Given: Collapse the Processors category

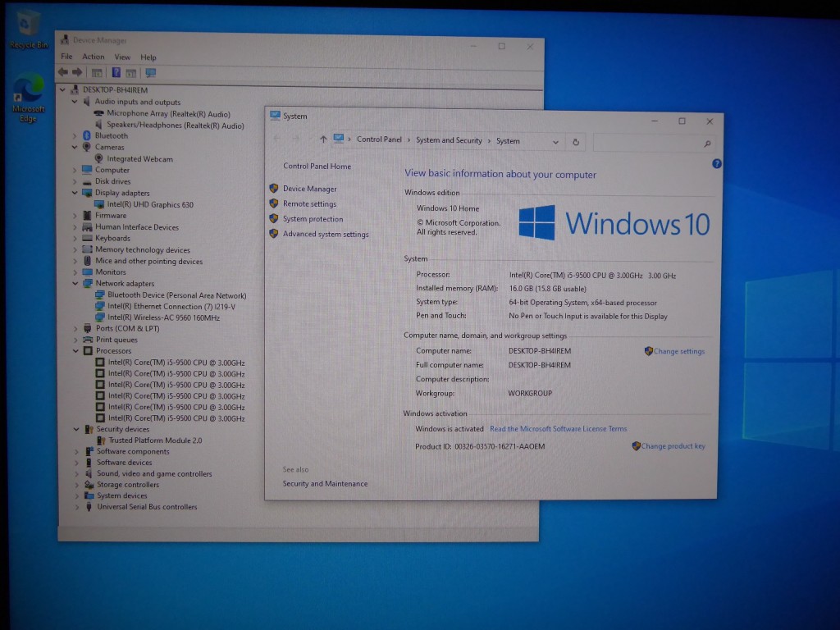Looking at the screenshot, I should point(75,351).
